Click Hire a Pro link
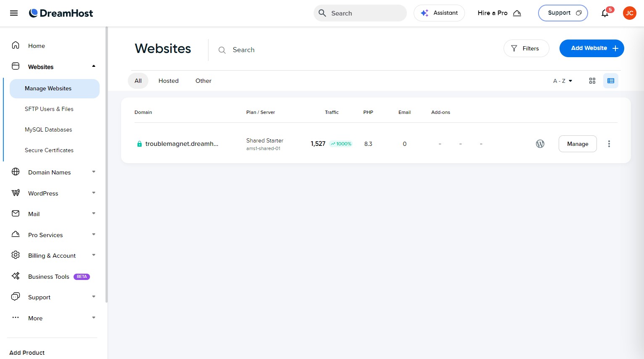This screenshot has width=644, height=359. 499,13
